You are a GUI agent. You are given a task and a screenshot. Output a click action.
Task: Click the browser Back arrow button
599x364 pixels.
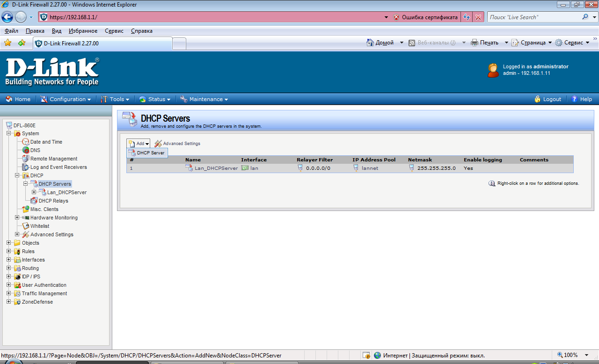click(x=7, y=17)
